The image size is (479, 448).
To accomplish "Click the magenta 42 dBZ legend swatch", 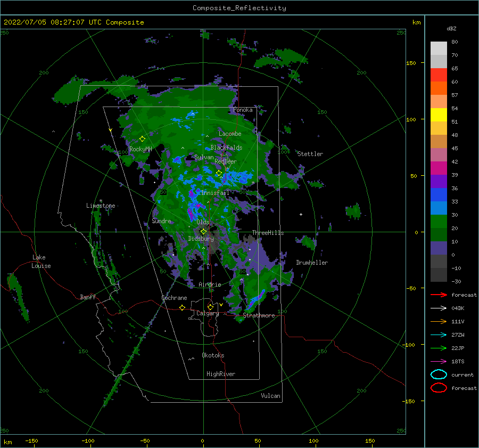I will point(439,168).
